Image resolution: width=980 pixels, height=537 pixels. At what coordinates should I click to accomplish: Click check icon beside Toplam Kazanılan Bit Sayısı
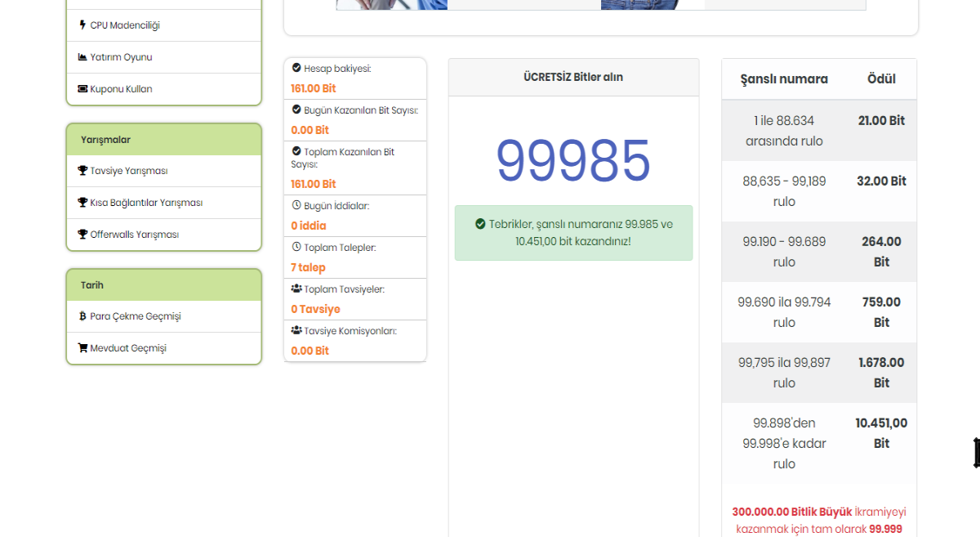(x=296, y=151)
